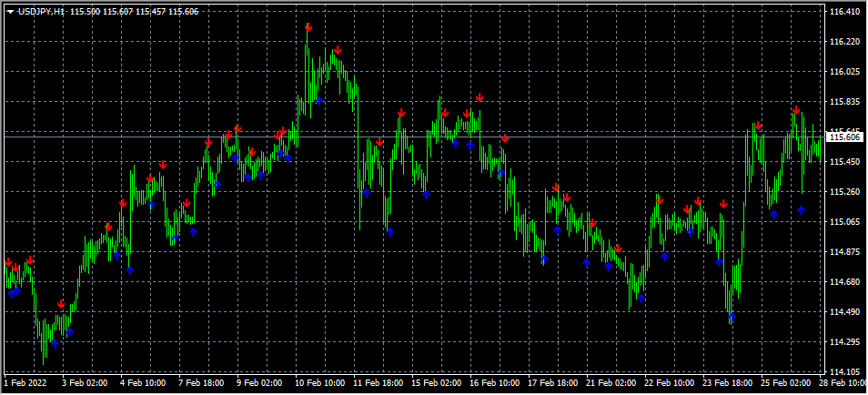This screenshot has height=395, width=868.
Task: Click the 16 Feb 10:00 time label
Action: point(495,383)
